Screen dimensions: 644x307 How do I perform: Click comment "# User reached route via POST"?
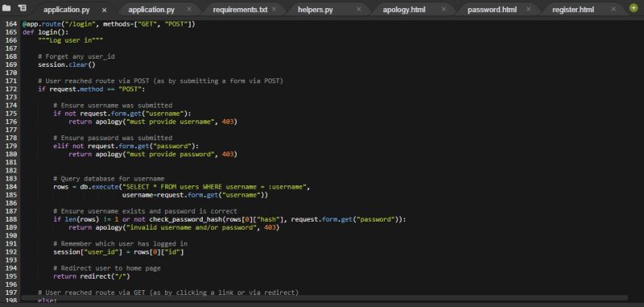coord(160,81)
